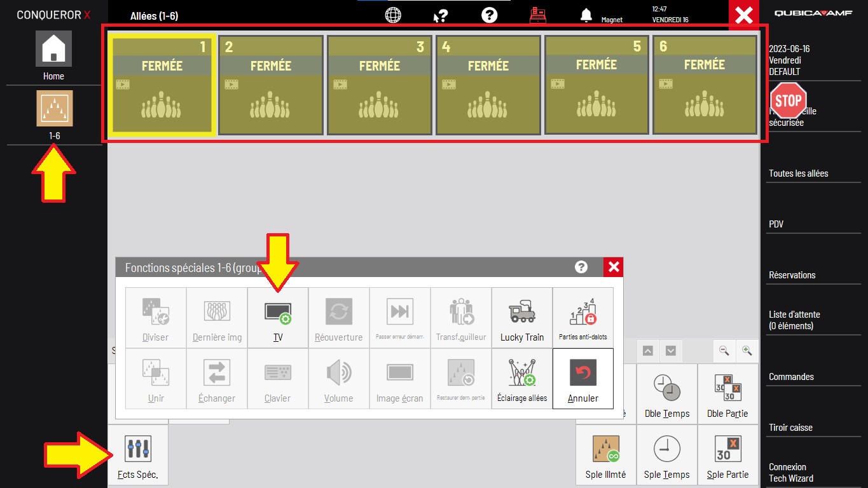868x488 pixels.
Task: Choose Dble Partie opening mode
Action: (x=728, y=394)
